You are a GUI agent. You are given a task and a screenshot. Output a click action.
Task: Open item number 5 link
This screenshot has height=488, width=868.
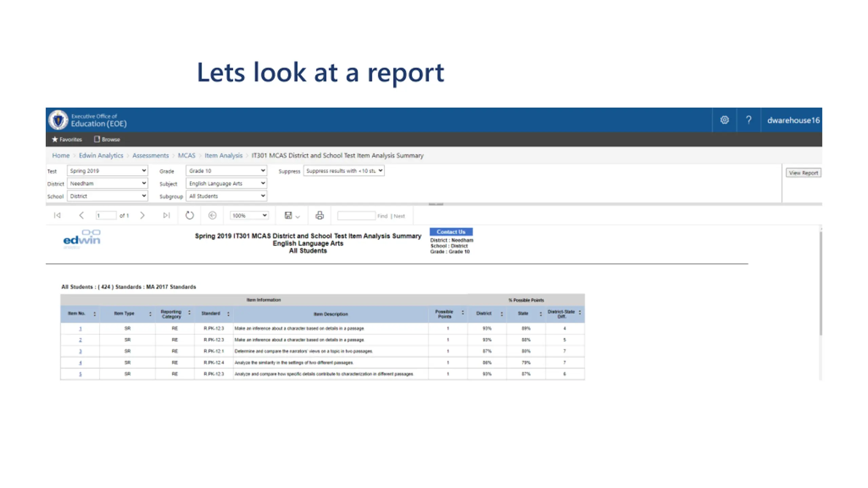pyautogui.click(x=80, y=374)
